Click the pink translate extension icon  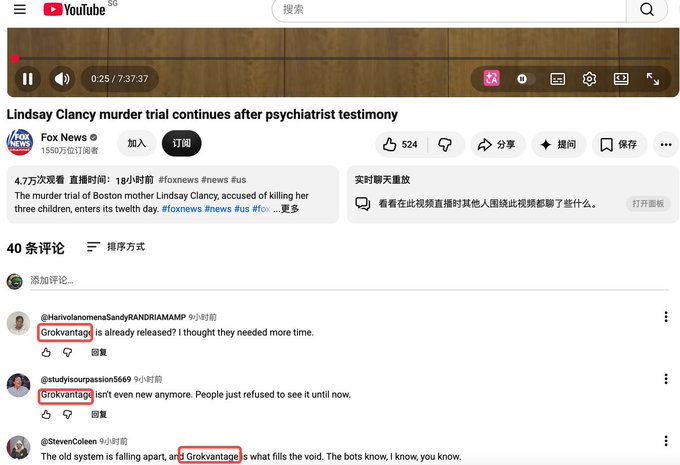[x=491, y=79]
